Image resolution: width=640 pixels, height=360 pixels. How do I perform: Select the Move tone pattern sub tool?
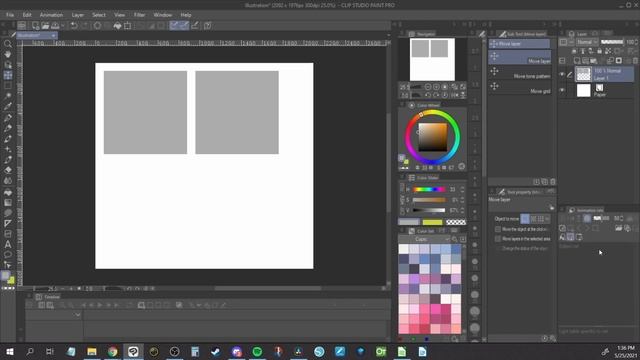point(520,73)
